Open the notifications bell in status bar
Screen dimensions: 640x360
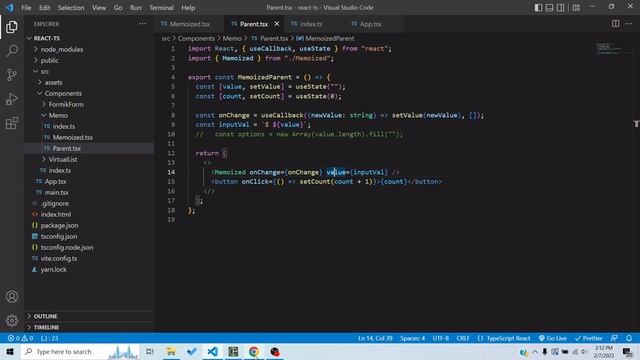coord(629,338)
